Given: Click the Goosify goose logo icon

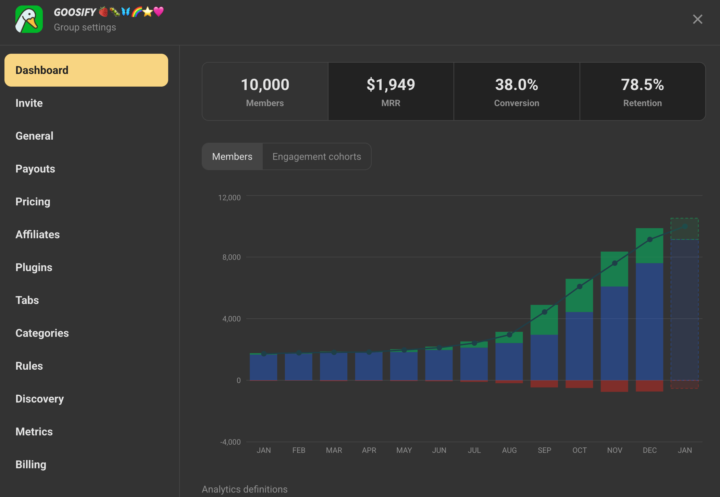Looking at the screenshot, I should click(x=29, y=19).
